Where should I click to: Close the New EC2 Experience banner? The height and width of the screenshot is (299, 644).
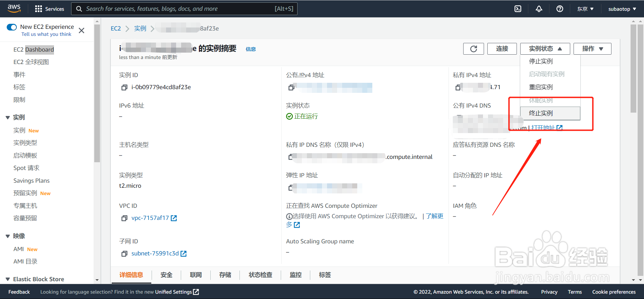(x=81, y=31)
